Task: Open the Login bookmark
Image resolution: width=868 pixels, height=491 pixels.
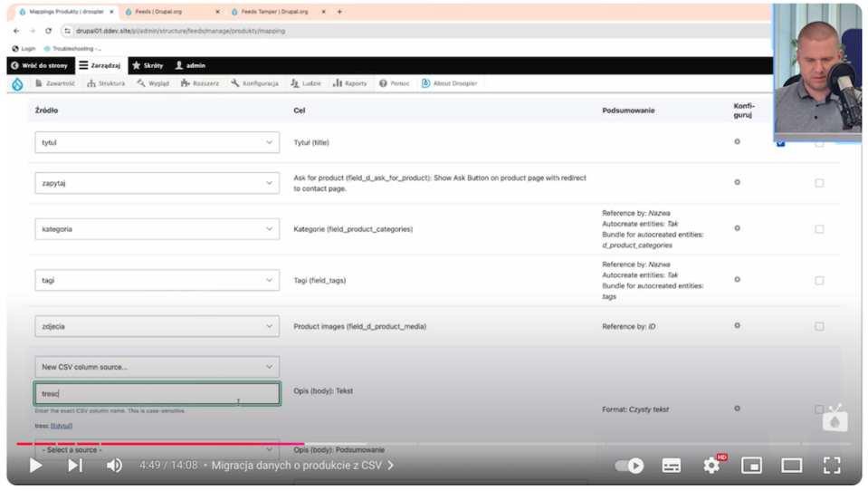Action: coord(24,49)
